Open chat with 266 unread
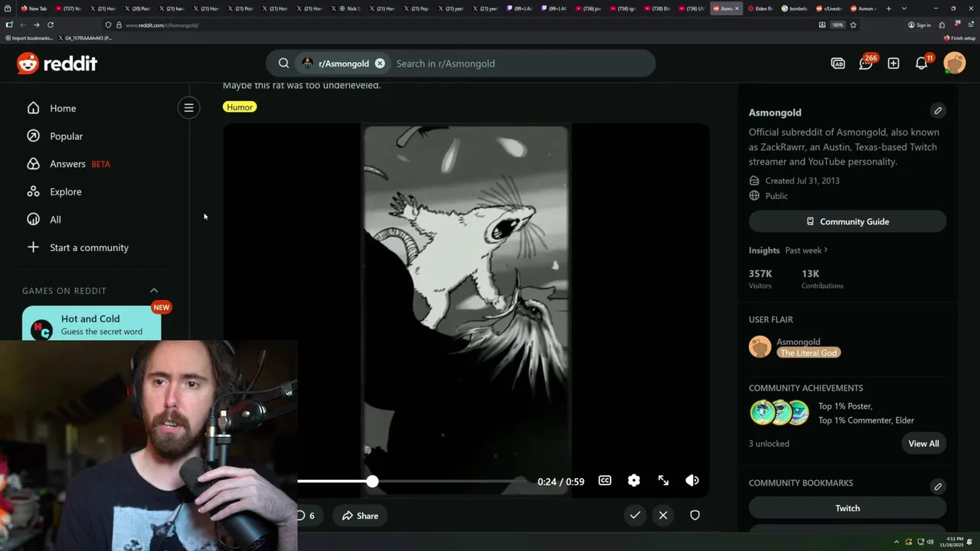The width and height of the screenshot is (980, 551). pyautogui.click(x=866, y=64)
